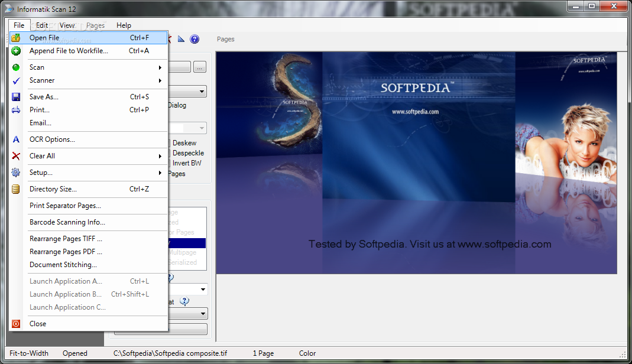This screenshot has height=364, width=632.
Task: Click the Opened status entry
Action: [74, 353]
